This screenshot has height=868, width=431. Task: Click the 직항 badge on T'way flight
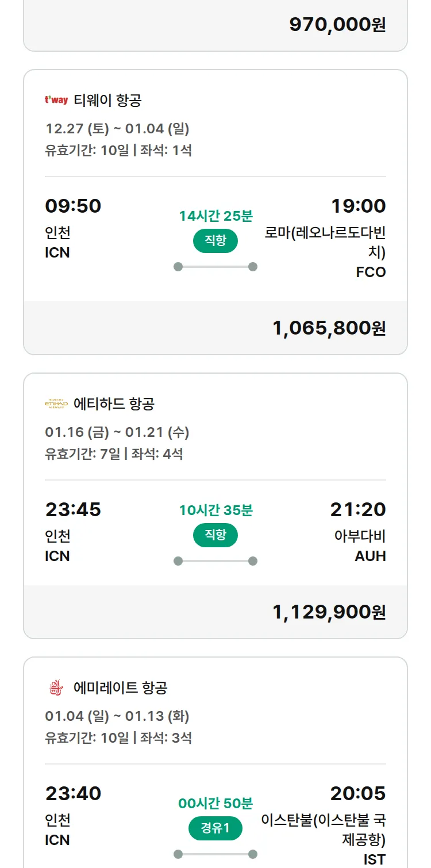tap(215, 241)
